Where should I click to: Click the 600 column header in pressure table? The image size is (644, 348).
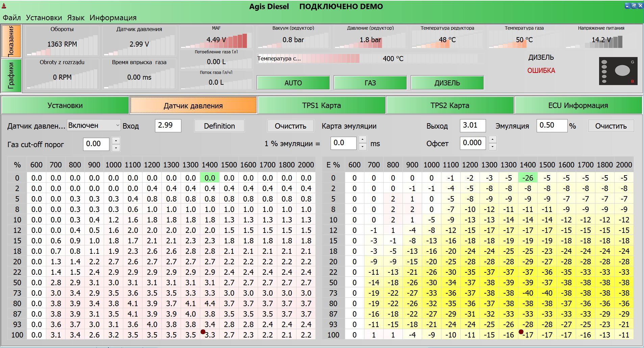click(36, 165)
